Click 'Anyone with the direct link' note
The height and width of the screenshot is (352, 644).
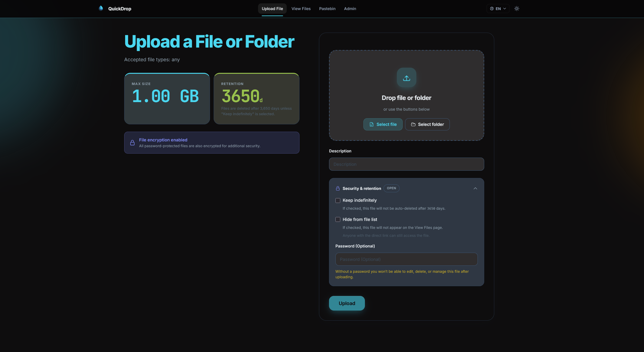click(386, 236)
